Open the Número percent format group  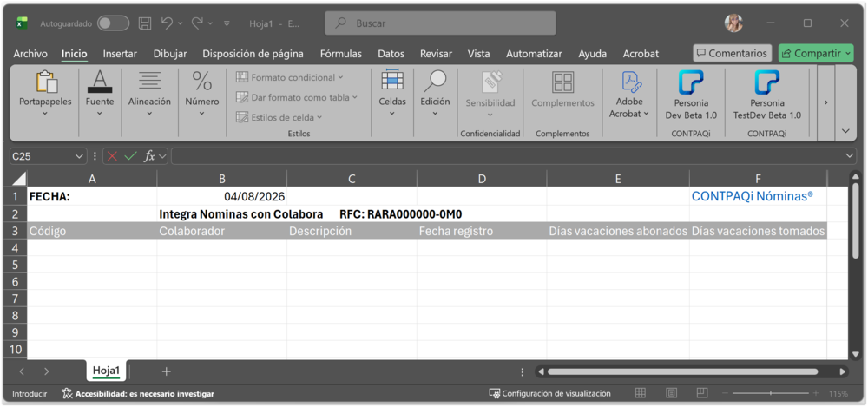[x=202, y=93]
